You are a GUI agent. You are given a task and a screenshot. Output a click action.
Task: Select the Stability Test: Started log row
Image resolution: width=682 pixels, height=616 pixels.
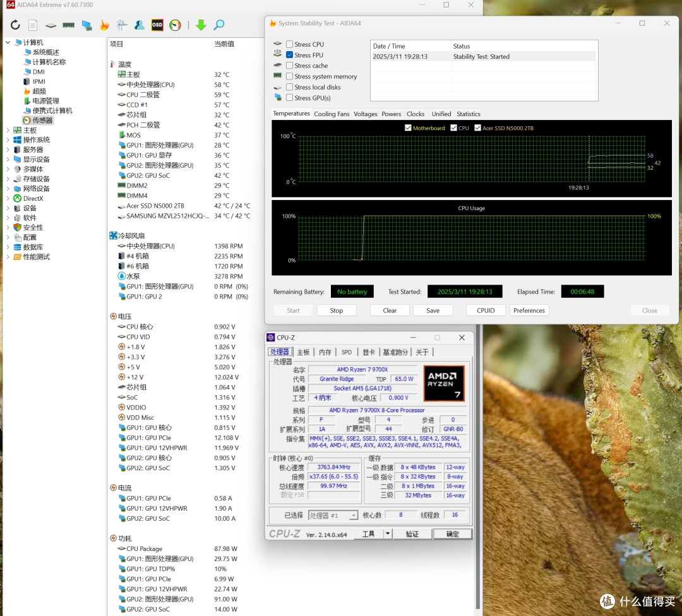click(484, 57)
